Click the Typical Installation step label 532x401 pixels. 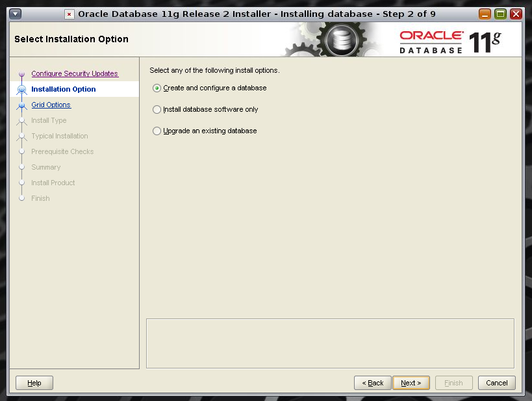coord(60,136)
